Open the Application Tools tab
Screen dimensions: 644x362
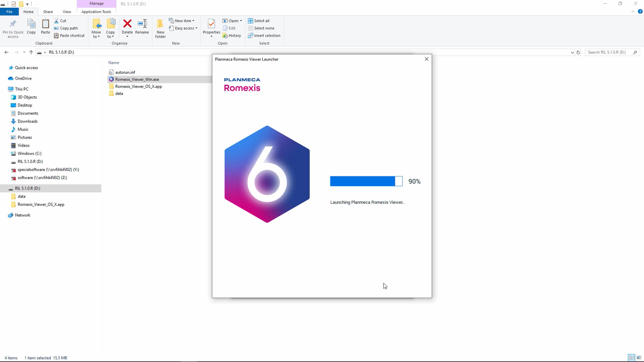(x=96, y=12)
